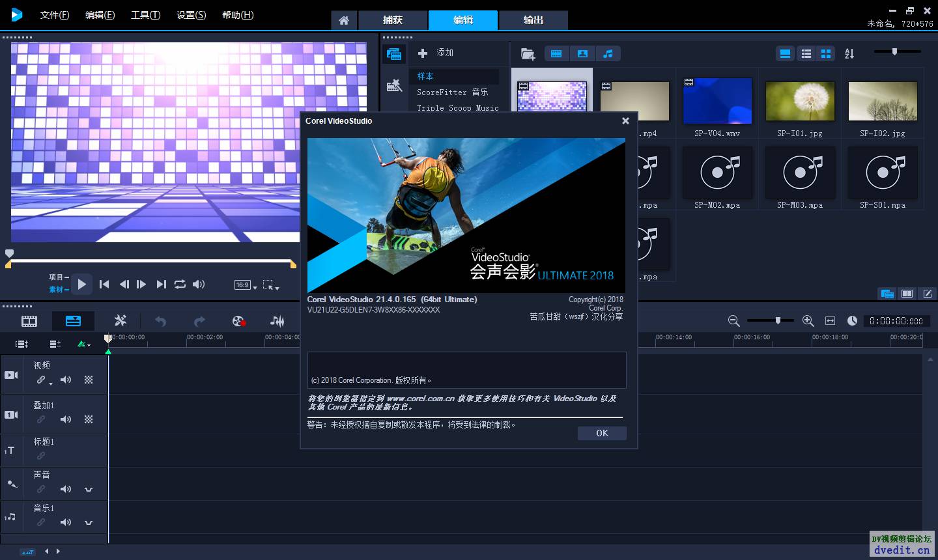Switch to the 输出 tab
The height and width of the screenshot is (560, 938).
[533, 20]
